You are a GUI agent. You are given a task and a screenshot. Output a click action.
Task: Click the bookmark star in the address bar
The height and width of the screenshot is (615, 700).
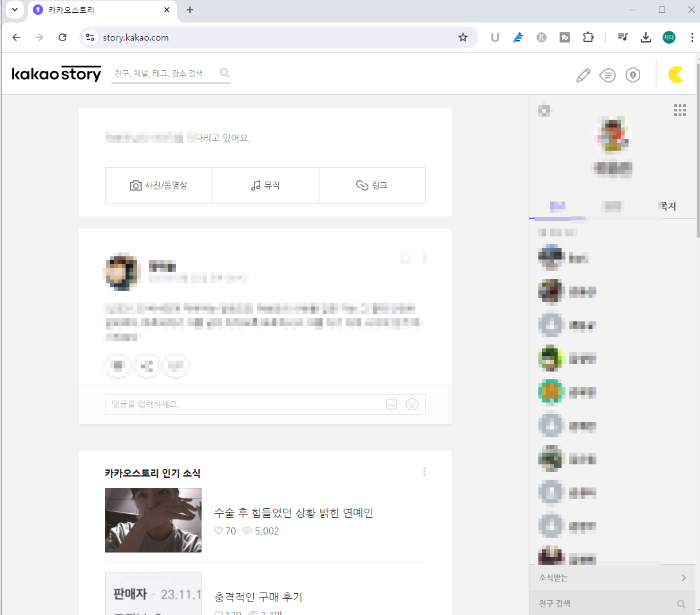click(x=462, y=37)
